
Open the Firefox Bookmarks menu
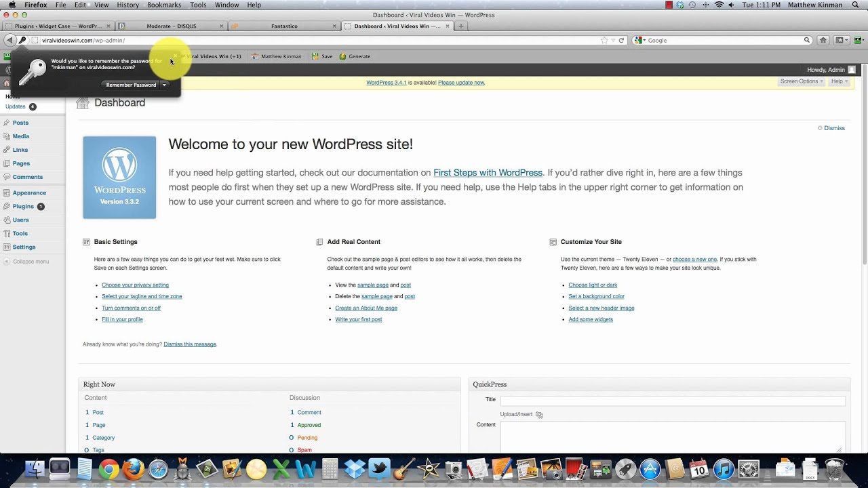(x=164, y=5)
